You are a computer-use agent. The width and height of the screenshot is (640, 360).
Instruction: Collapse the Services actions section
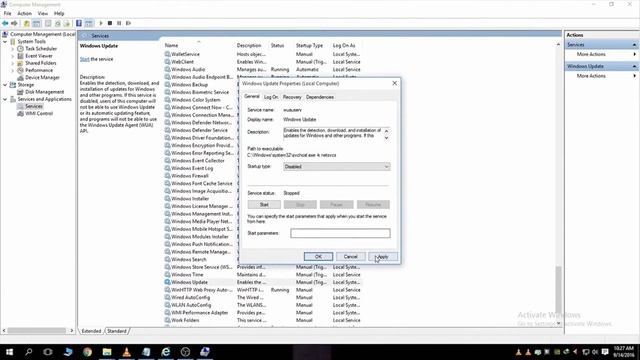634,44
